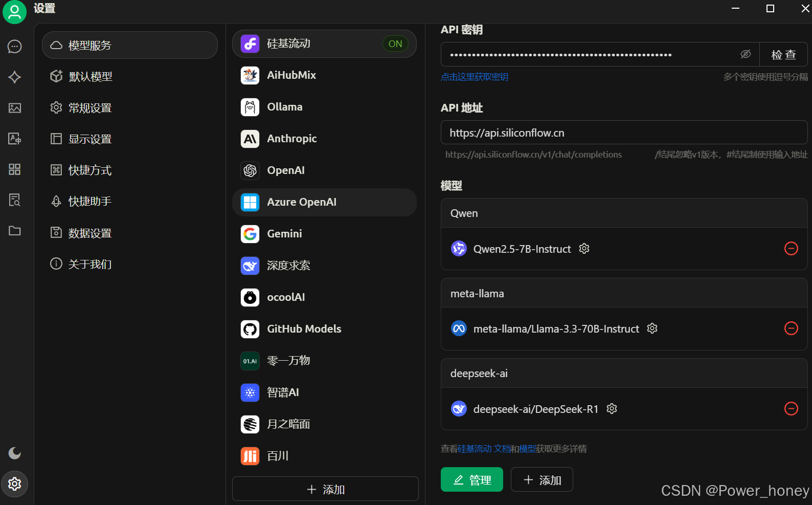Screen dimensions: 812x505
Task: Open the 模型 details link
Action: click(x=527, y=449)
